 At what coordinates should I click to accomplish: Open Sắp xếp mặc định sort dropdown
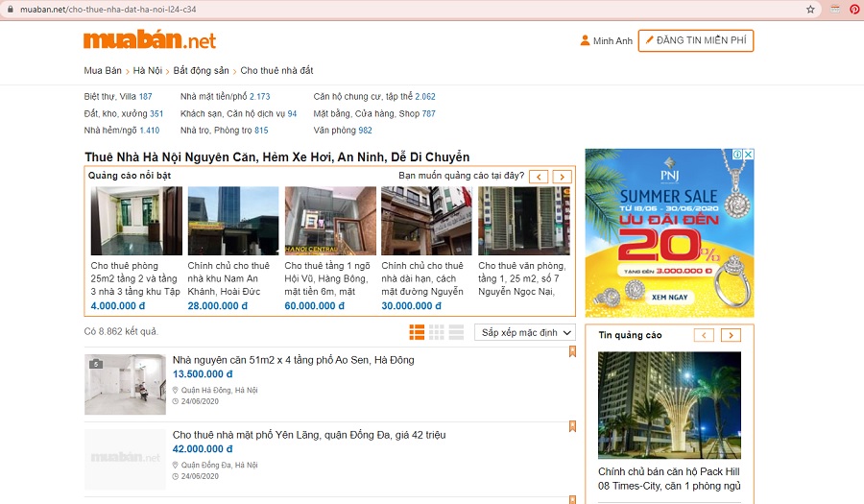524,333
